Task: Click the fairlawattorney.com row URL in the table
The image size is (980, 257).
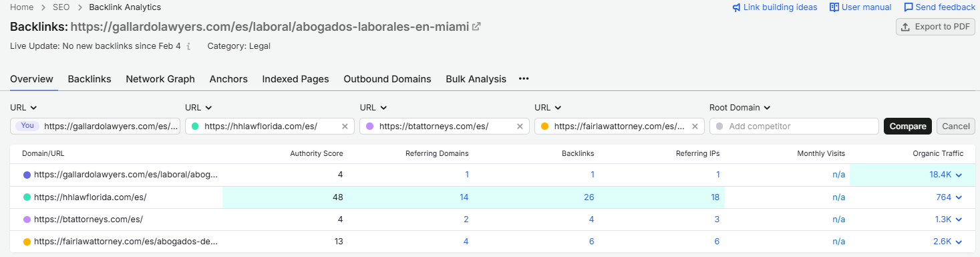Action: [126, 242]
